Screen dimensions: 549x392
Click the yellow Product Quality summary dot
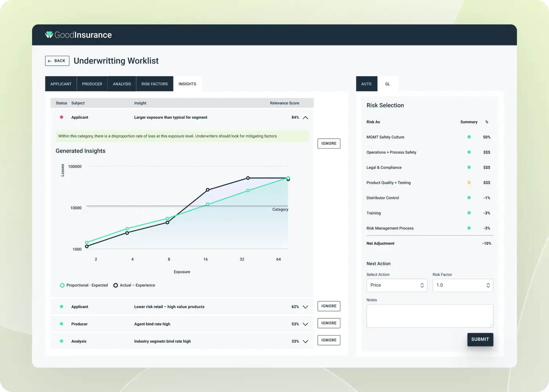[469, 183]
